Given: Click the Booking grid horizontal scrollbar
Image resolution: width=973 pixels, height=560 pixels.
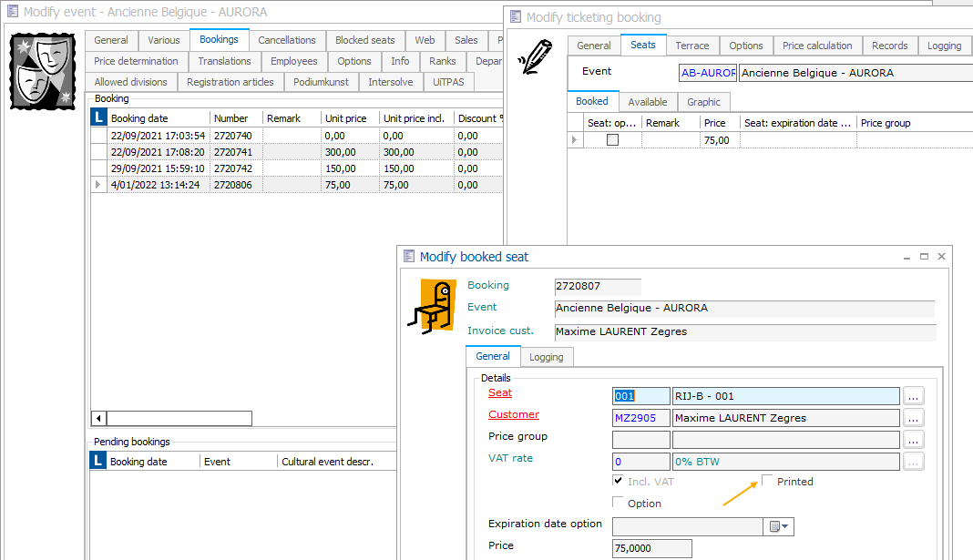Looking at the screenshot, I should tap(179, 419).
